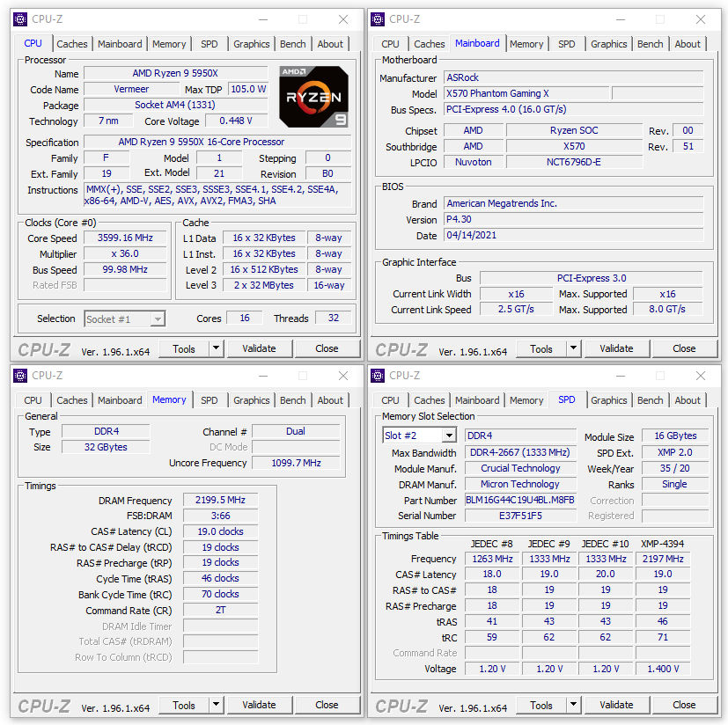Select the Graphics tab in the CPU window
This screenshot has height=725, width=728.
coord(251,44)
